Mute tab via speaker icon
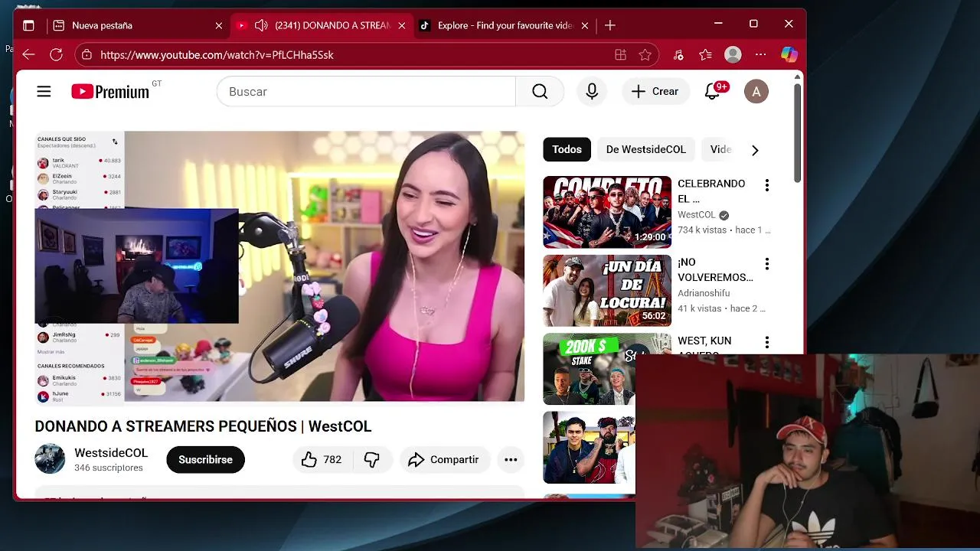The width and height of the screenshot is (980, 551). click(261, 25)
